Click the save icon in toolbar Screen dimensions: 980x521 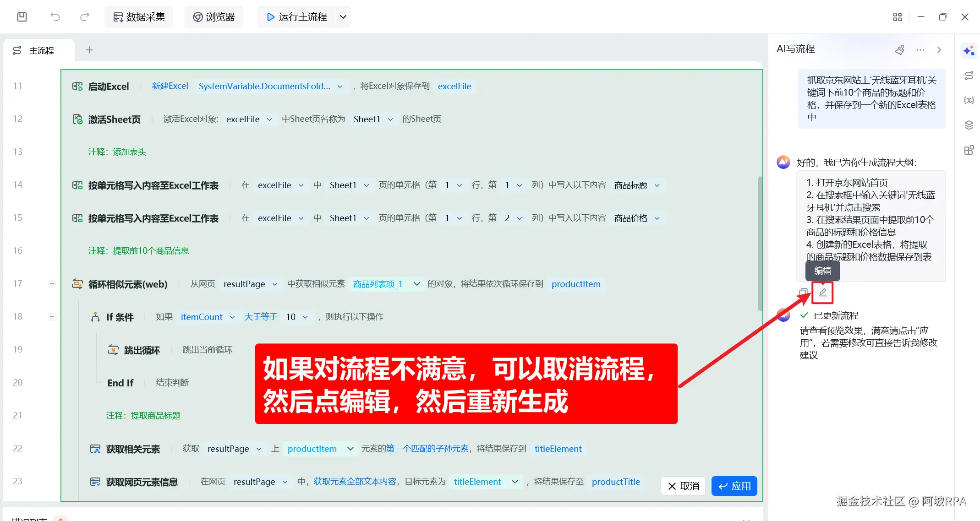[x=22, y=17]
